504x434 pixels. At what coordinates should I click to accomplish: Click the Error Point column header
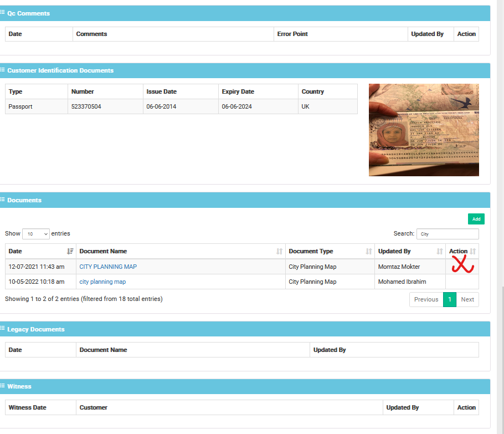[x=341, y=34]
